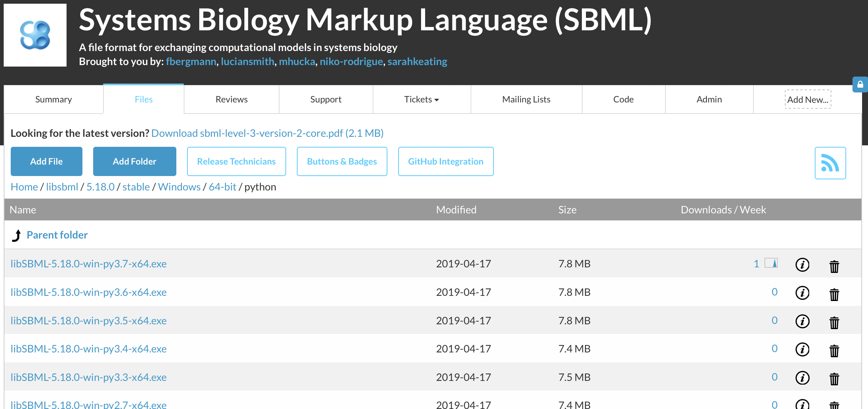Click the Add Folder button

135,162
